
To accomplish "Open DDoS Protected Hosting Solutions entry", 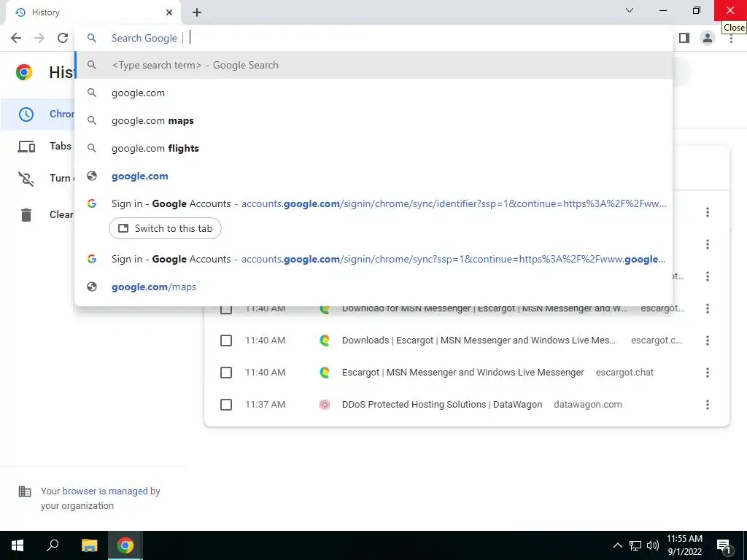I will [x=442, y=405].
